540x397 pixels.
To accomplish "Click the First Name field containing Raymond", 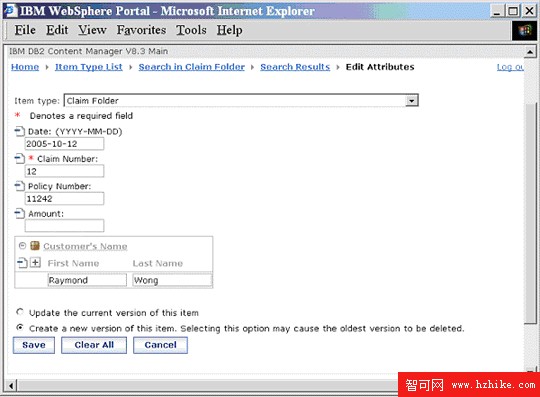I will (x=87, y=280).
